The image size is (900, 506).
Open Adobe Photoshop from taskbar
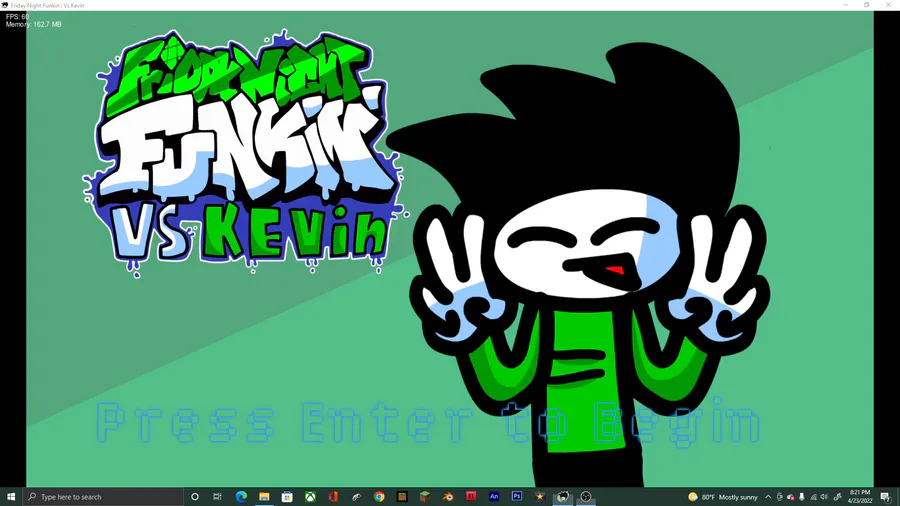[517, 496]
